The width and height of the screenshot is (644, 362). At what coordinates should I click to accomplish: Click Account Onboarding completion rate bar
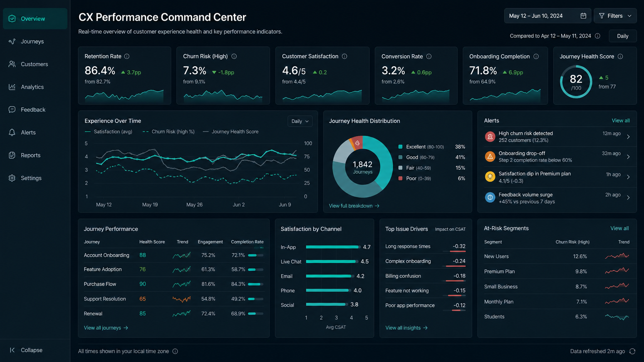pyautogui.click(x=256, y=255)
